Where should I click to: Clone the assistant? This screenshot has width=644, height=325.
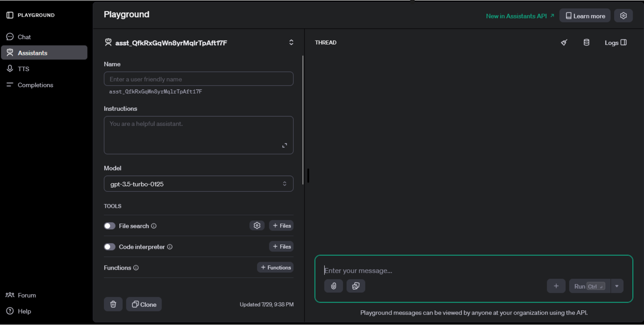coord(144,304)
